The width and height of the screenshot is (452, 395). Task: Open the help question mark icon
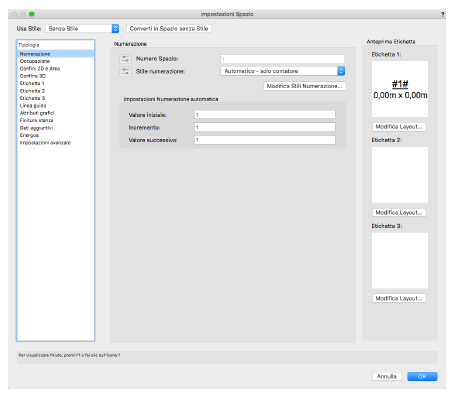[x=442, y=14]
